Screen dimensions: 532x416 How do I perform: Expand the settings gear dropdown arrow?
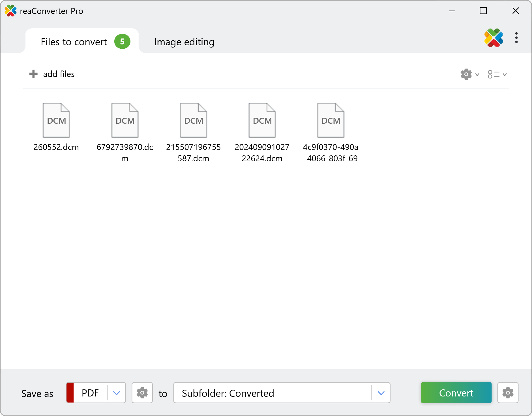[x=477, y=74]
